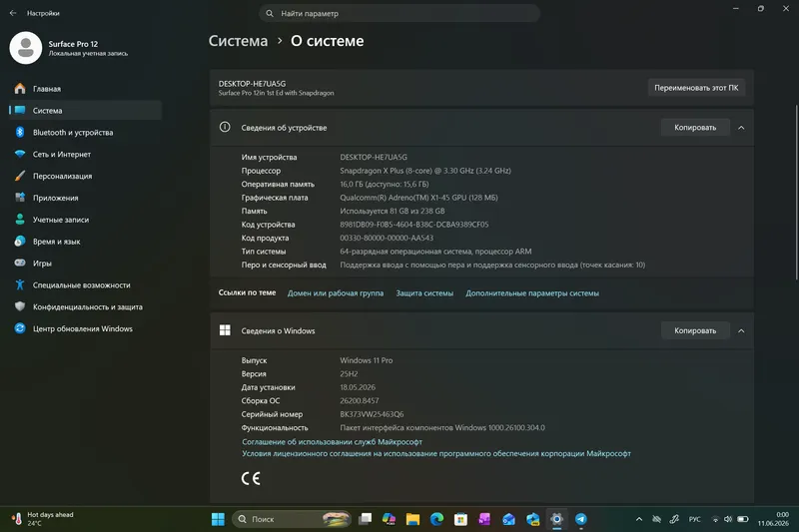Click the info icon beside Сведения об устройстве
This screenshot has height=532, width=799.
pyautogui.click(x=225, y=128)
